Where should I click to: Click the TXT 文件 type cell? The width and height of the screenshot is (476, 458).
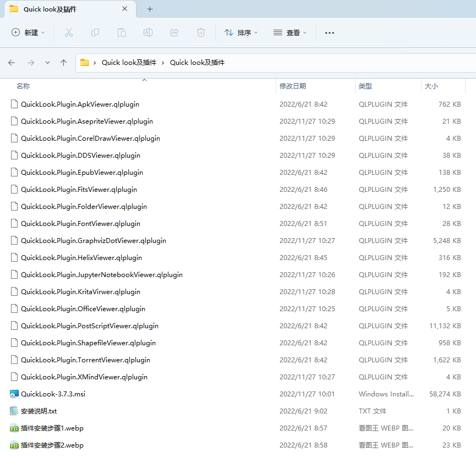point(373,411)
